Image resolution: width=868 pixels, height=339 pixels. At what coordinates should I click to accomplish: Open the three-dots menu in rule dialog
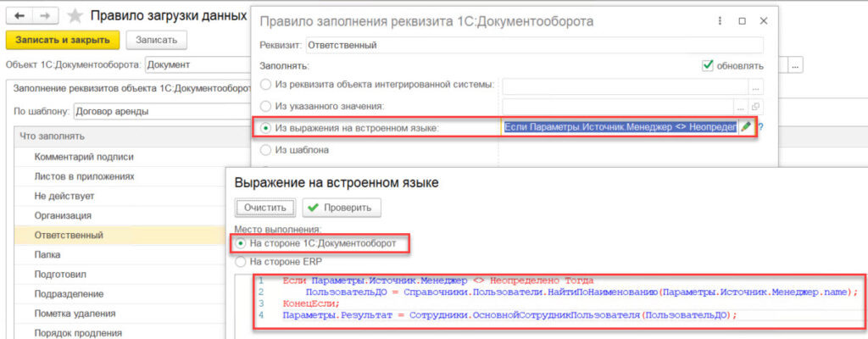[720, 21]
